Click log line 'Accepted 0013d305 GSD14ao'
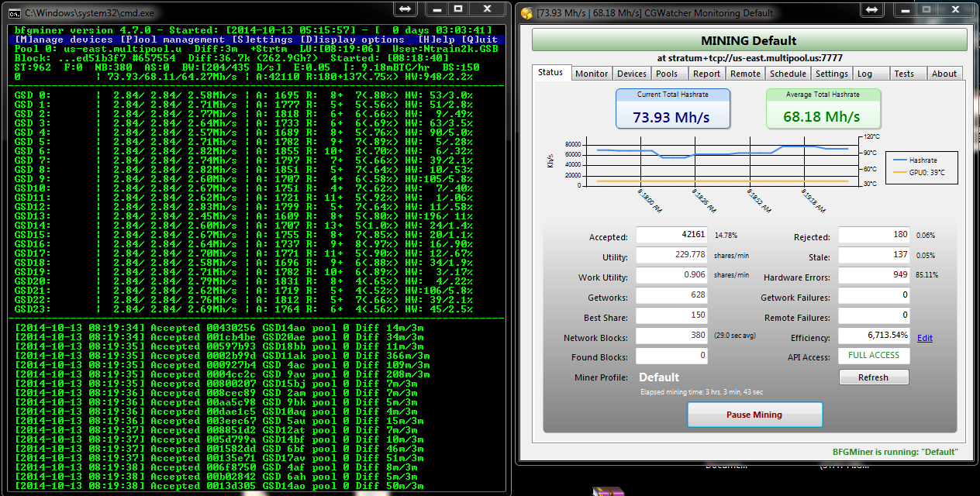Image resolution: width=980 pixels, height=496 pixels. tap(219, 486)
